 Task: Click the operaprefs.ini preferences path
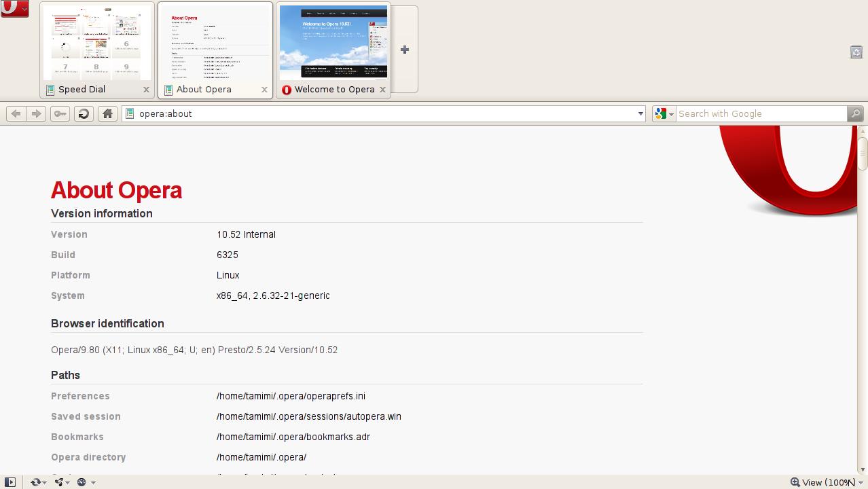(291, 396)
